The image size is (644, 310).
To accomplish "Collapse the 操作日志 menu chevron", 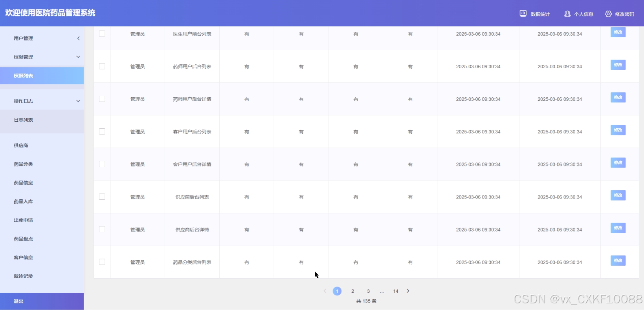I will 78,101.
